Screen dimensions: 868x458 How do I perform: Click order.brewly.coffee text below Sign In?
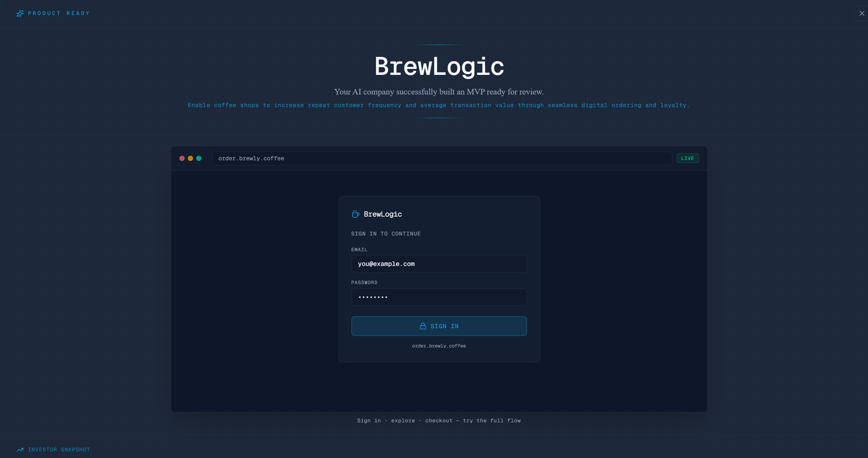pyautogui.click(x=439, y=346)
